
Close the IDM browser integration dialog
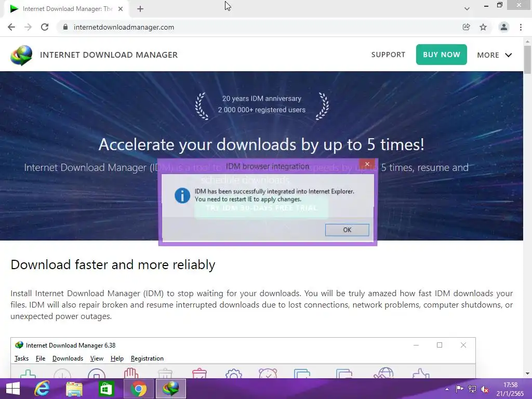(367, 164)
